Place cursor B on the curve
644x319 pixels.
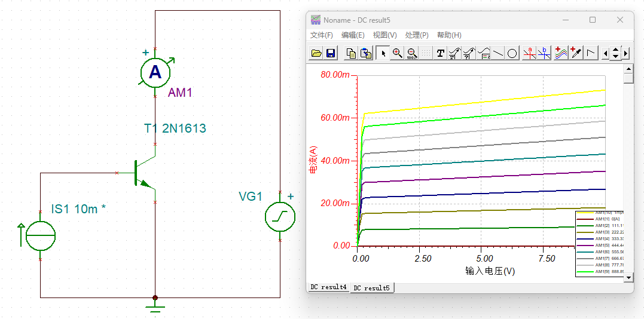pos(544,53)
